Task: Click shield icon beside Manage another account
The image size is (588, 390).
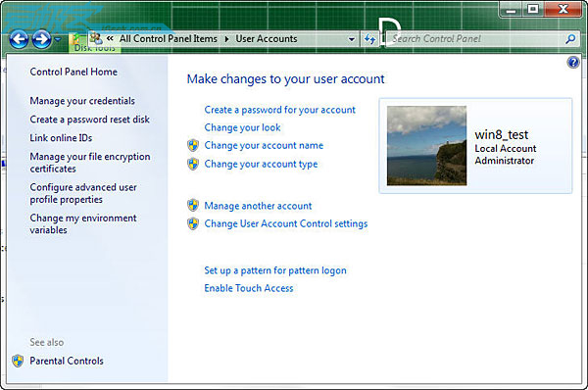Action: pos(193,205)
